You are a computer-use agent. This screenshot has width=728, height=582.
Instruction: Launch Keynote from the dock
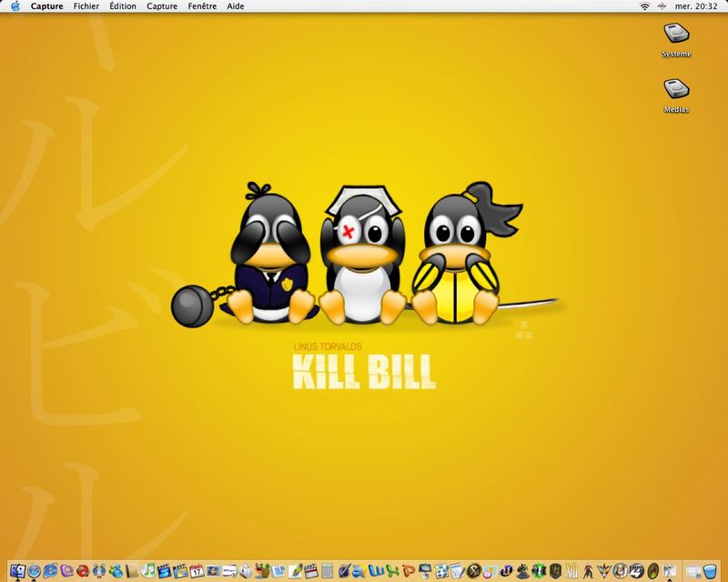tap(425, 571)
